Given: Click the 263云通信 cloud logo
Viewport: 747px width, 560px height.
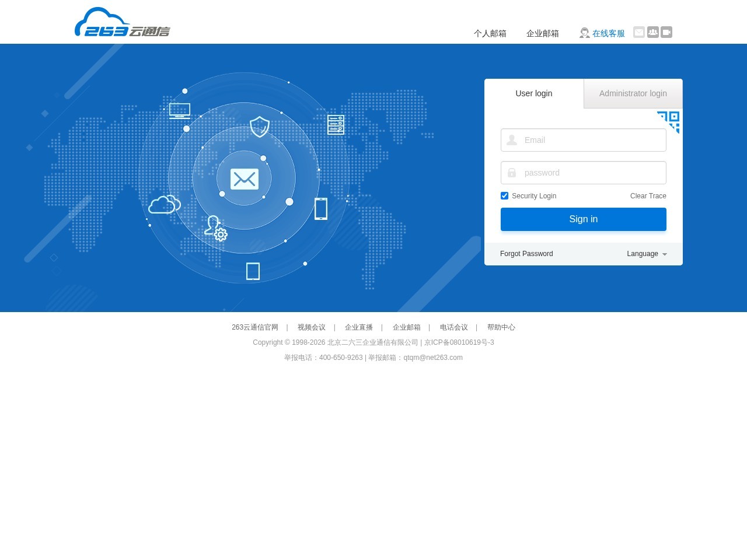Looking at the screenshot, I should [x=122, y=22].
